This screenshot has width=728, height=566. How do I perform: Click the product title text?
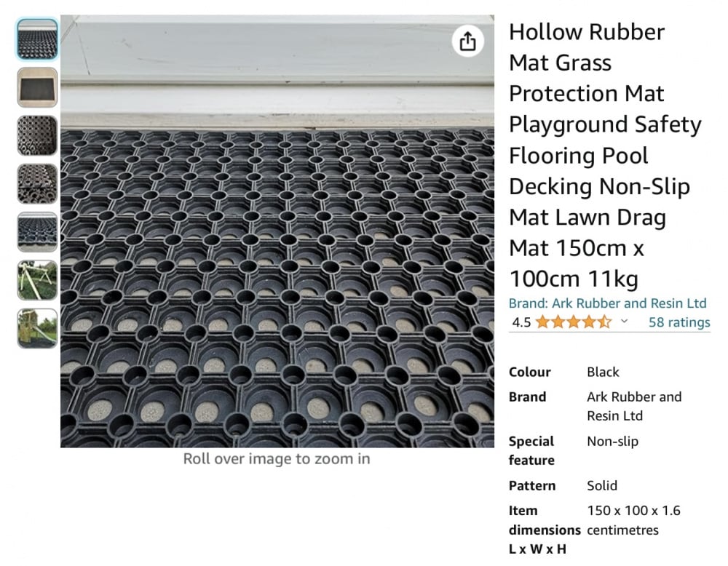(605, 156)
